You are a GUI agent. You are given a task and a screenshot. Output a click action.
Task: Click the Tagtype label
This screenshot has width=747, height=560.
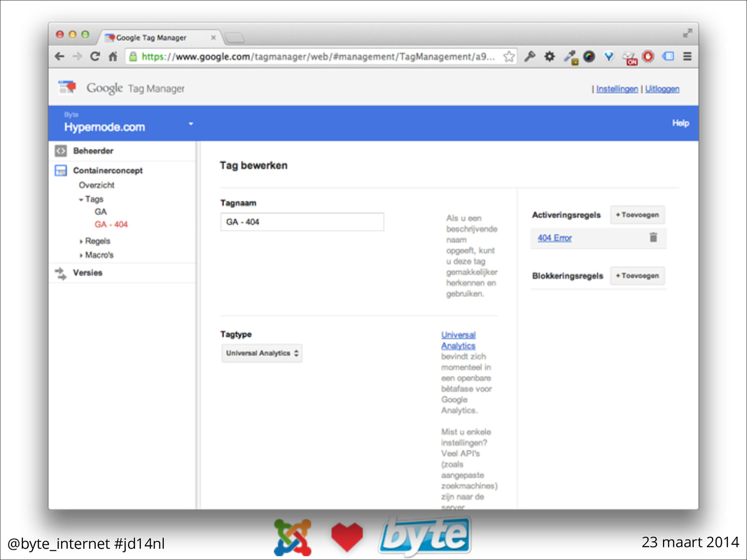[236, 335]
